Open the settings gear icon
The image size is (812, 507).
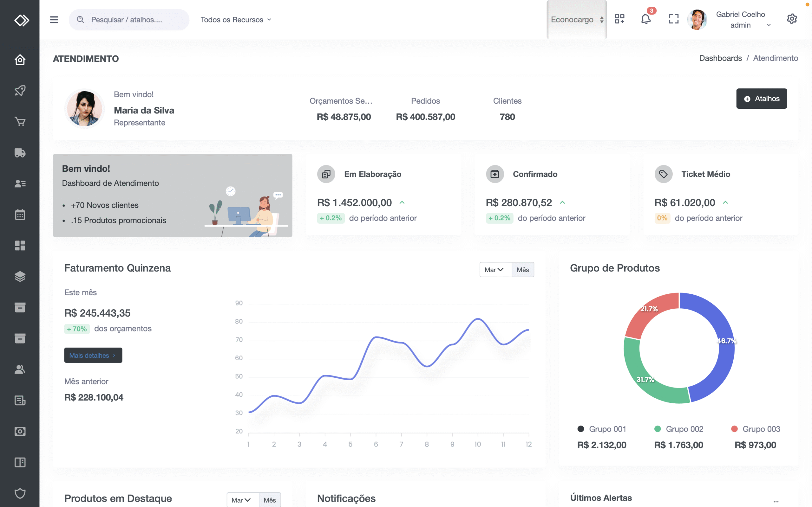(791, 19)
